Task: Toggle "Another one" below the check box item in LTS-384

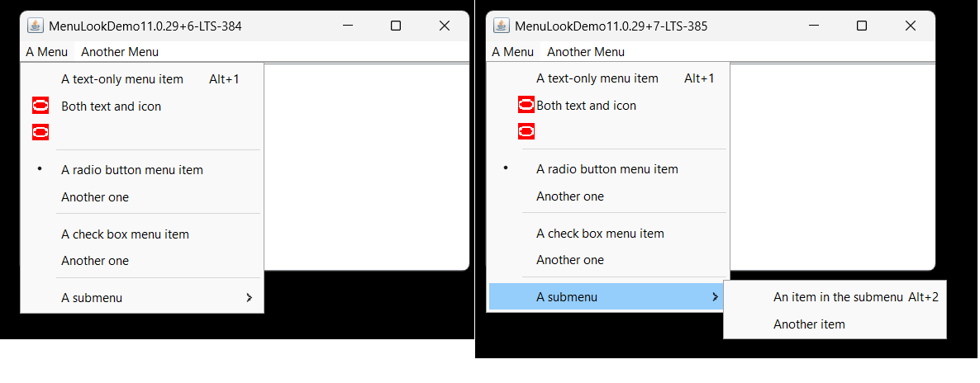Action: tap(95, 261)
